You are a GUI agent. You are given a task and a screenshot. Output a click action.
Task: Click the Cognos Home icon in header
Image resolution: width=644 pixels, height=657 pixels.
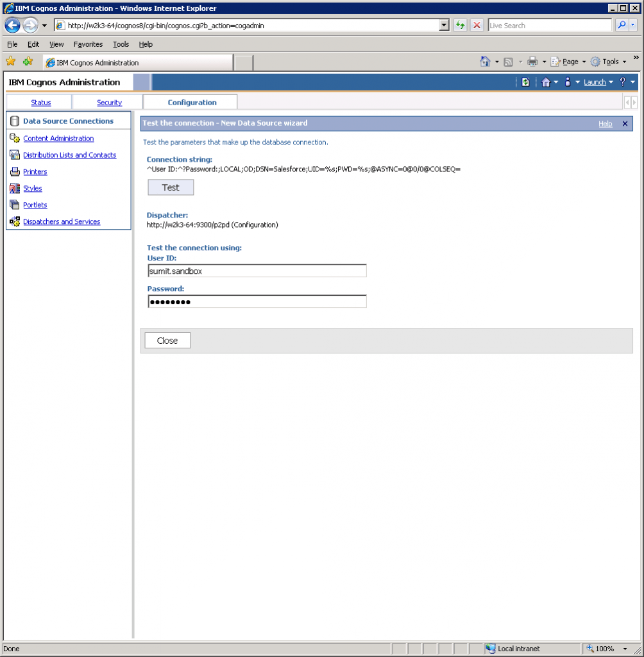coord(545,82)
